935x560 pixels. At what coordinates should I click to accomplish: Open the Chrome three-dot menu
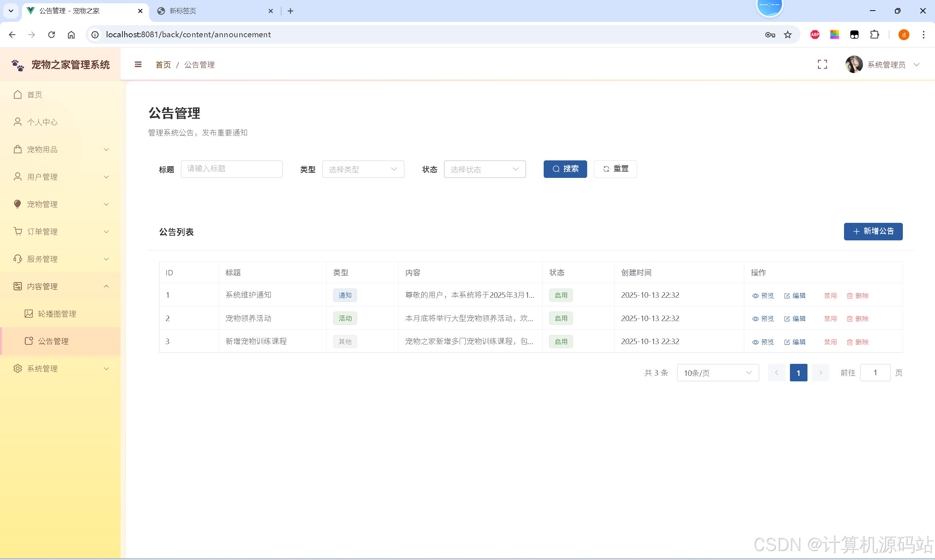click(x=924, y=35)
